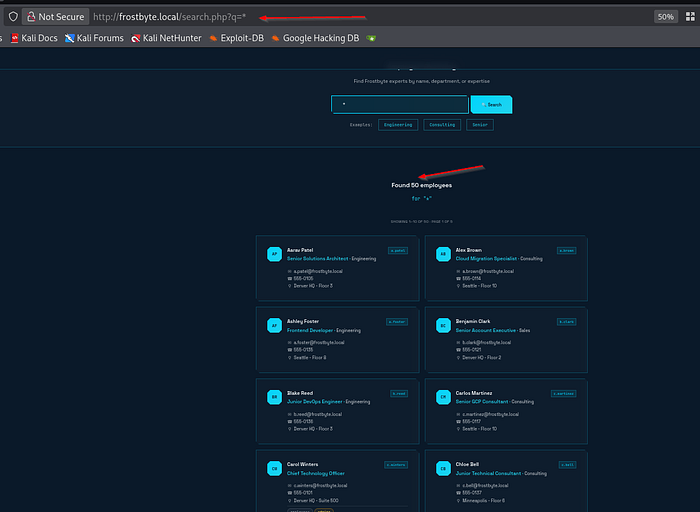Open the extensions grid icon
This screenshot has height=512, width=700.
690,17
